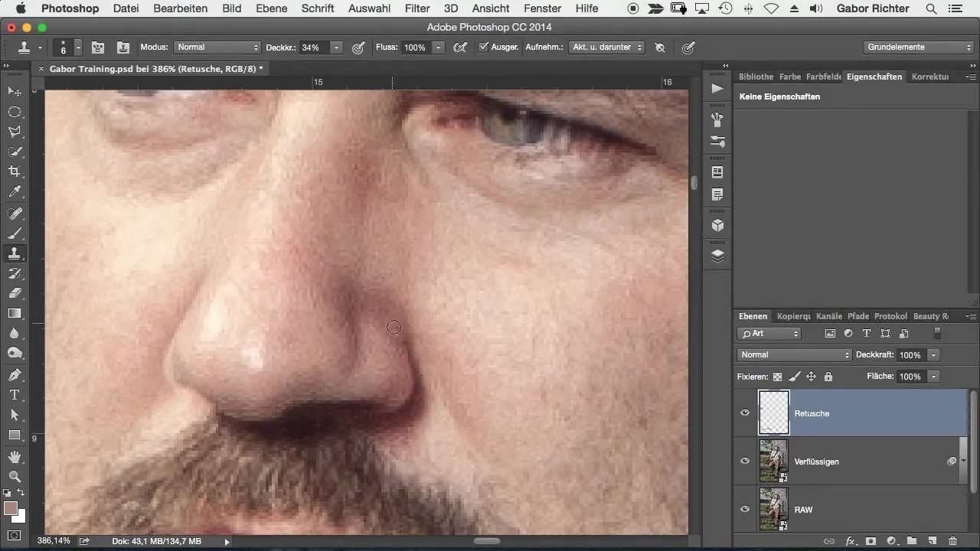Select the Type tool

[x=15, y=395]
